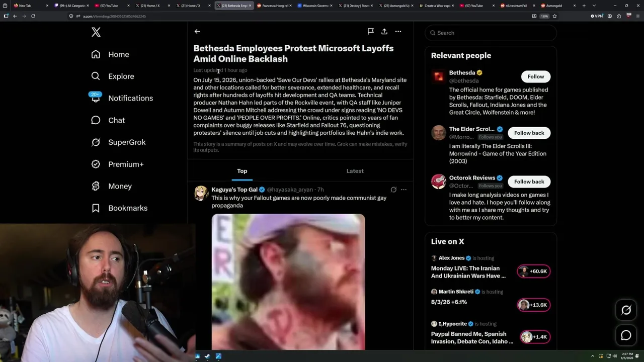Open Notifications with the 20+ badge
This screenshot has height=362, width=644.
[x=122, y=98]
